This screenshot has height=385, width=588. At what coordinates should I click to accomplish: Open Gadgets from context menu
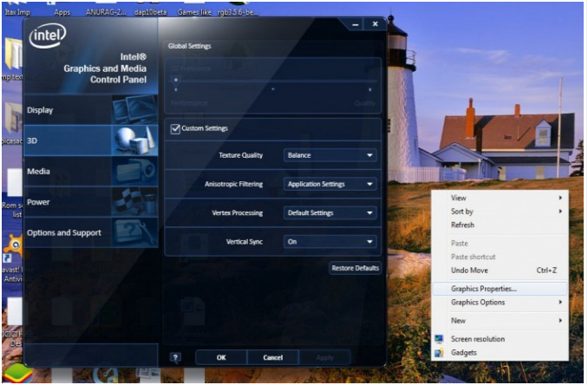click(x=500, y=353)
